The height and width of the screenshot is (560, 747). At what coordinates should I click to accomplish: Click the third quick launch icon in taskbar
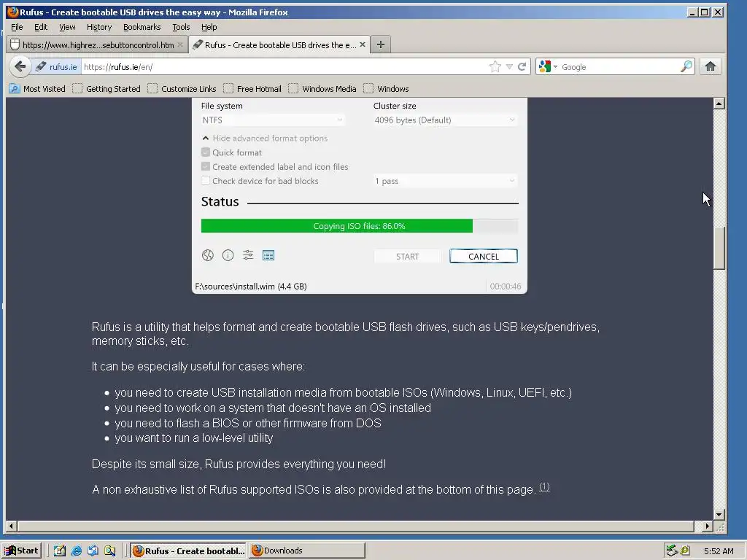point(93,551)
